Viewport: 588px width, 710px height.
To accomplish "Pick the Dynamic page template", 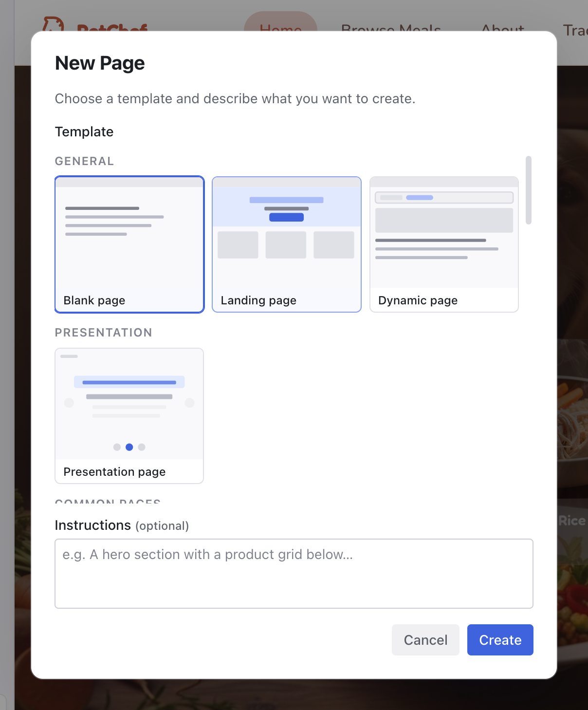I will 444,244.
